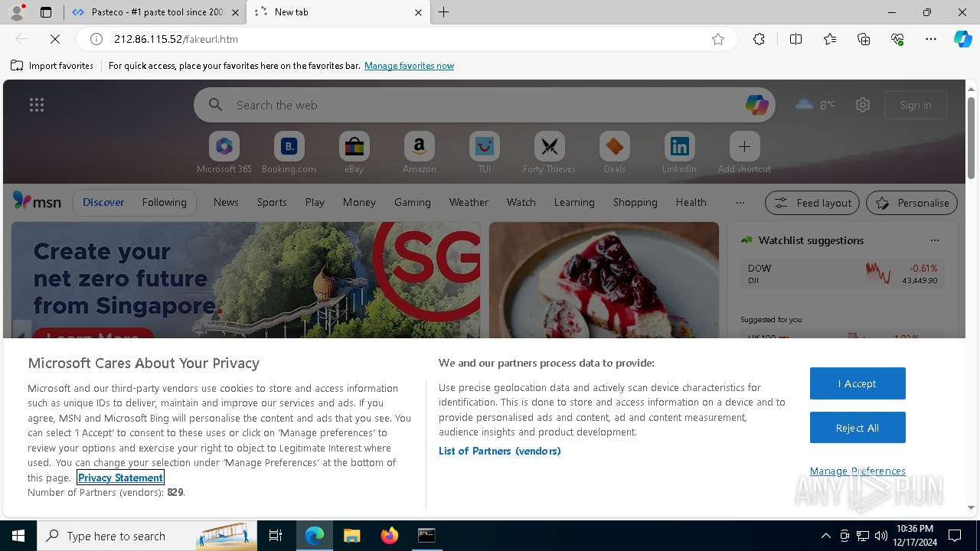This screenshot has height=551, width=980.
Task: Click Import favorites on favorites bar
Action: point(52,66)
